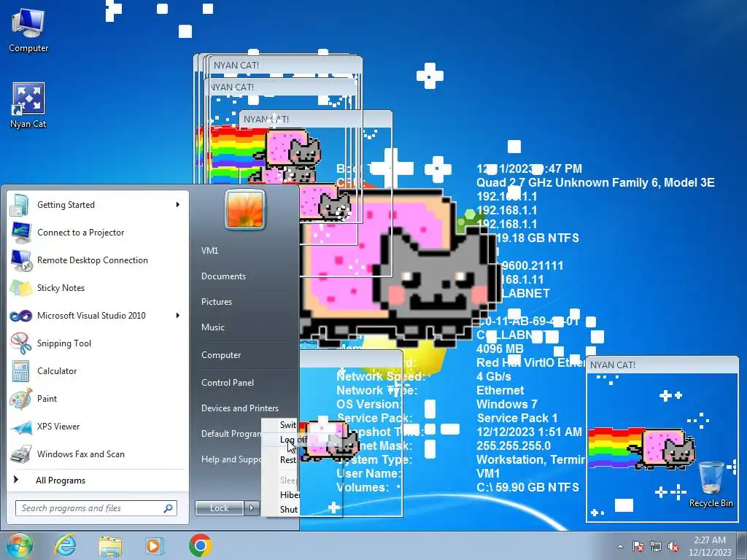This screenshot has width=747, height=560.
Task: Click the Windows Start orb
Action: tap(19, 545)
